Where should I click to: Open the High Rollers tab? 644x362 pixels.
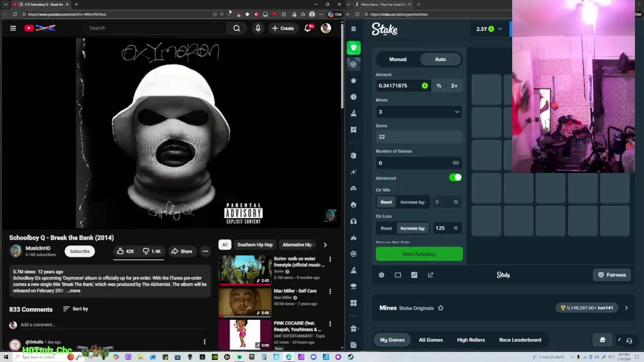[471, 340]
